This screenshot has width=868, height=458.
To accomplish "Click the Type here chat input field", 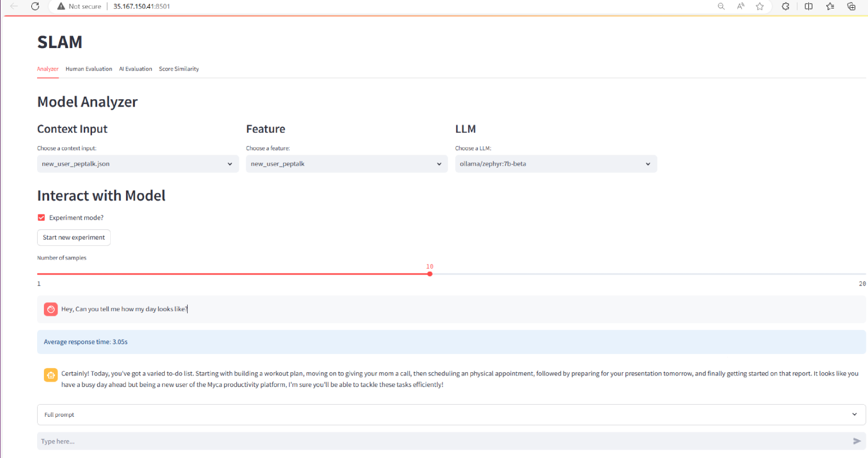I will tap(444, 441).
